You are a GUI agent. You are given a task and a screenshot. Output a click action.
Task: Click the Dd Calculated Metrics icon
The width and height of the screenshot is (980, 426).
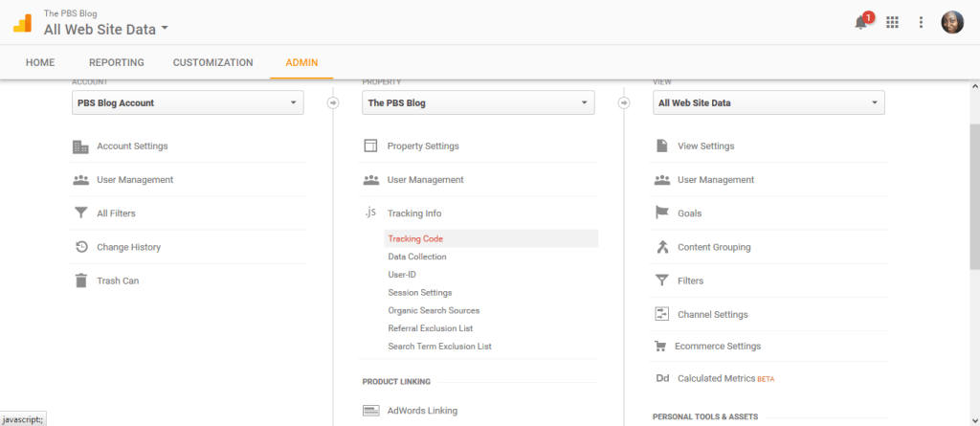click(x=662, y=378)
